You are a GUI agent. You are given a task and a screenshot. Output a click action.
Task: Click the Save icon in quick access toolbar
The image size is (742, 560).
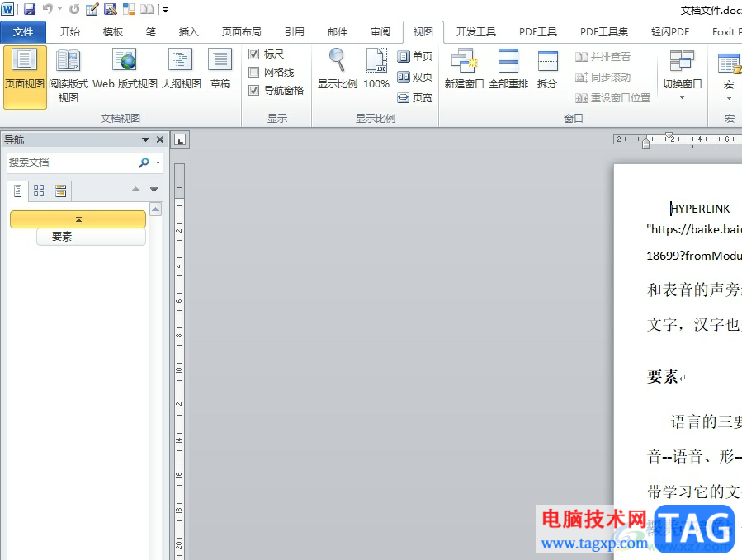[30, 9]
